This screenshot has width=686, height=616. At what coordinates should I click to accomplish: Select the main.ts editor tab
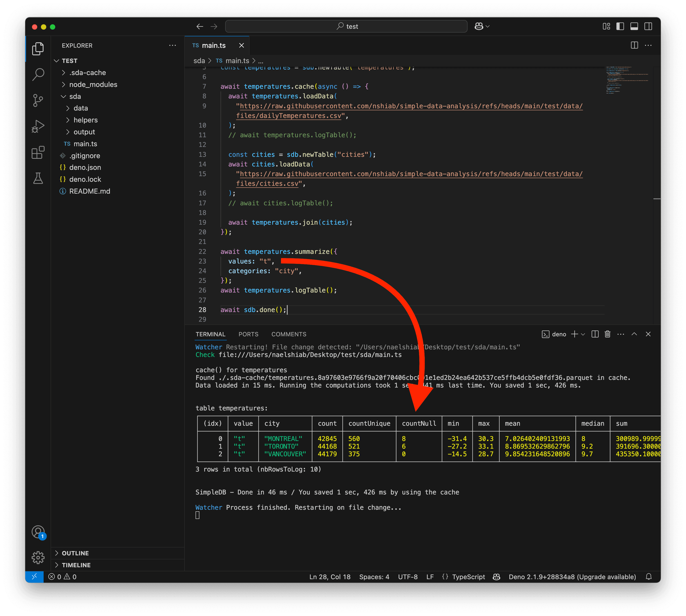[x=213, y=45]
